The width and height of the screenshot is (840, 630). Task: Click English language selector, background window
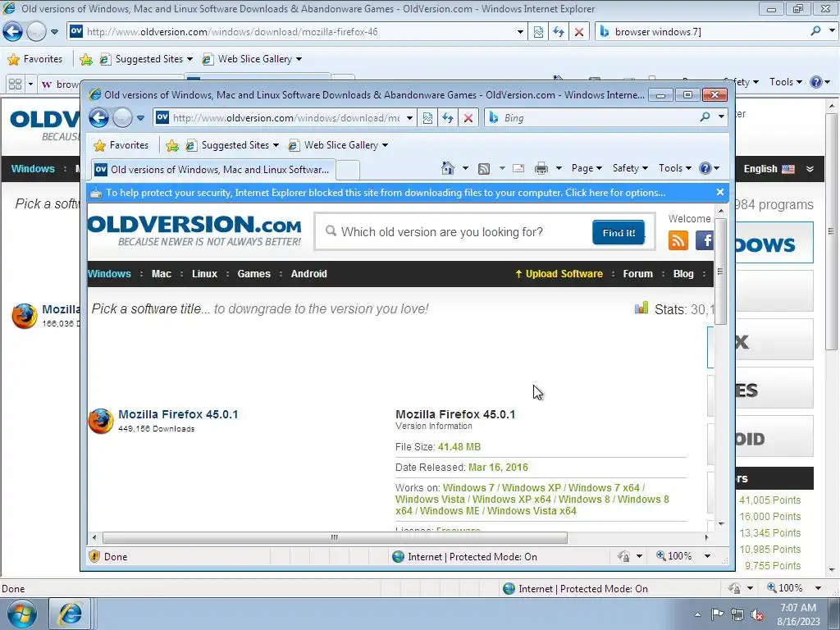click(769, 169)
